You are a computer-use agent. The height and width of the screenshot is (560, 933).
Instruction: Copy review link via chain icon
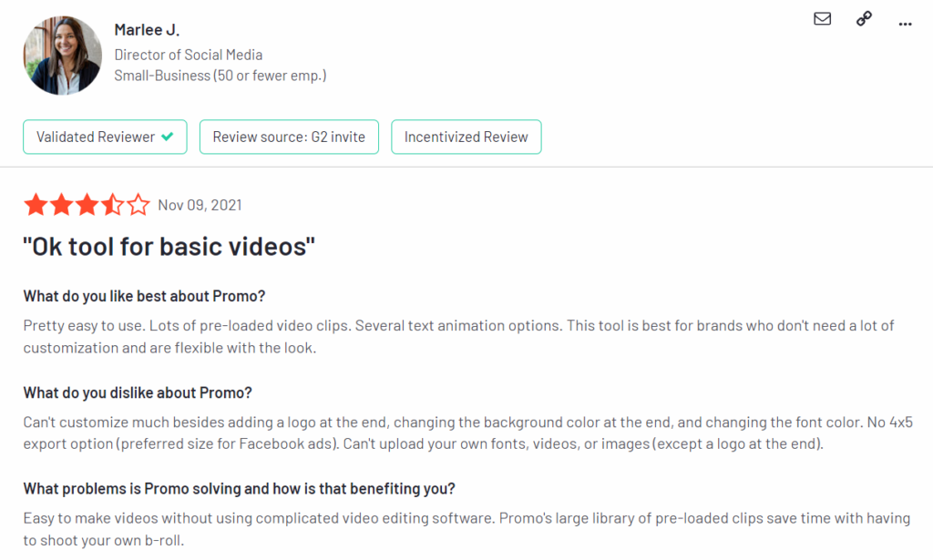(x=864, y=19)
